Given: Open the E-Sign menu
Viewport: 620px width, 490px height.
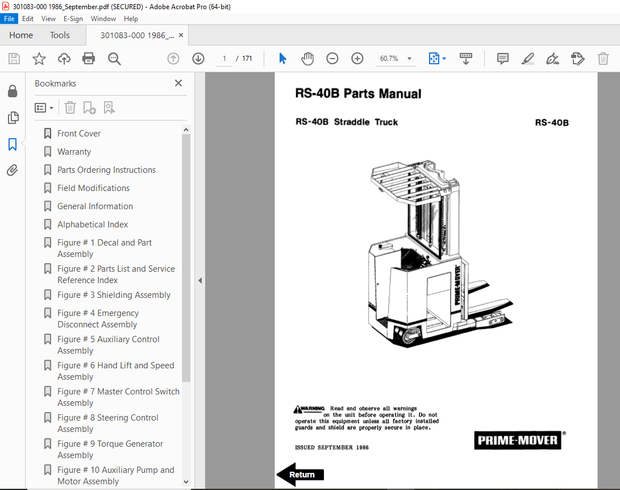Looking at the screenshot, I should point(73,19).
